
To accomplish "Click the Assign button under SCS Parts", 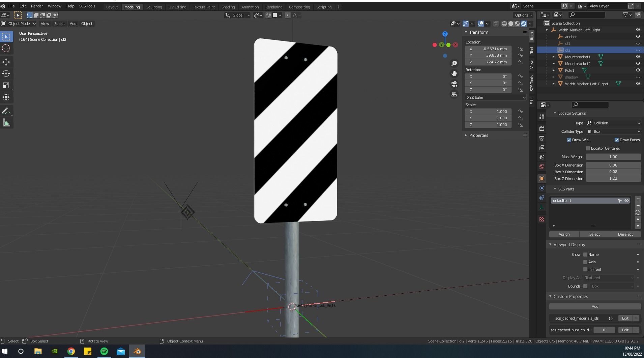I will click(x=564, y=234).
